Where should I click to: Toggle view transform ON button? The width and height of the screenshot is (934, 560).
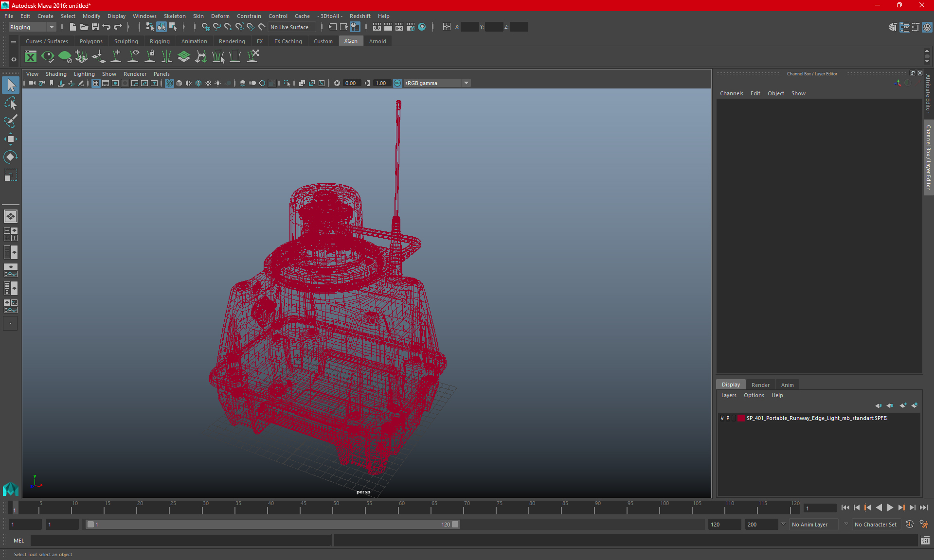[397, 83]
